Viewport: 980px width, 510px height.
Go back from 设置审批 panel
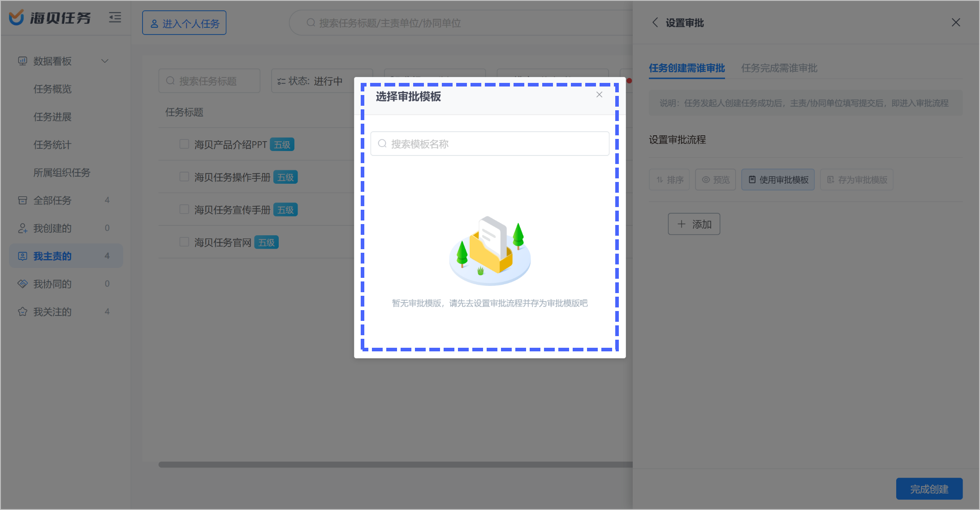pos(655,22)
